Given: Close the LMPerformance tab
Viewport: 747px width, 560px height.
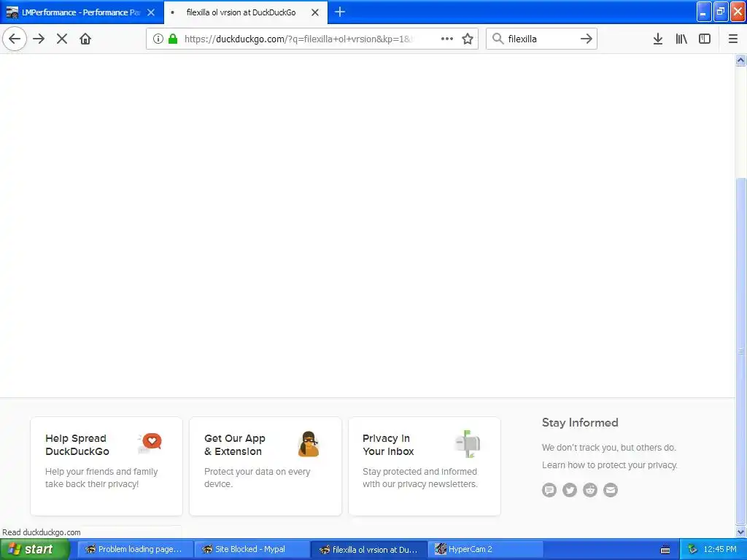Looking at the screenshot, I should click(151, 12).
